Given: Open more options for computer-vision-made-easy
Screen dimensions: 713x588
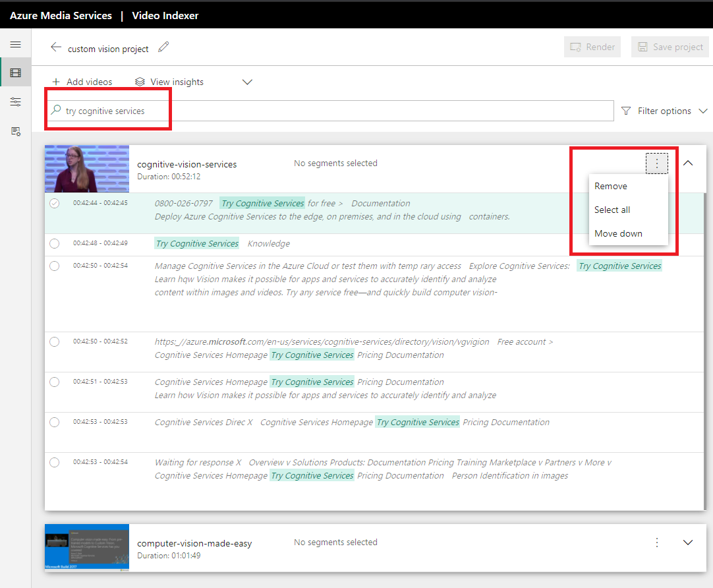Looking at the screenshot, I should pyautogui.click(x=656, y=542).
